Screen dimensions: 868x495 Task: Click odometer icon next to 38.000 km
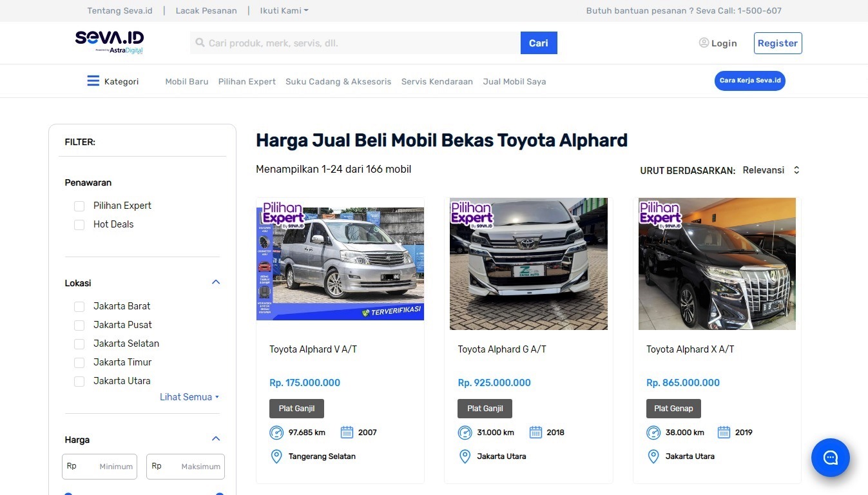653,432
